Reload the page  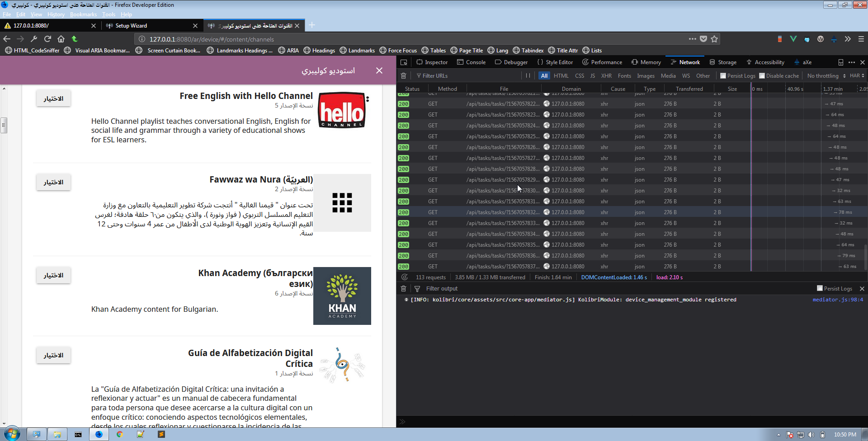47,39
